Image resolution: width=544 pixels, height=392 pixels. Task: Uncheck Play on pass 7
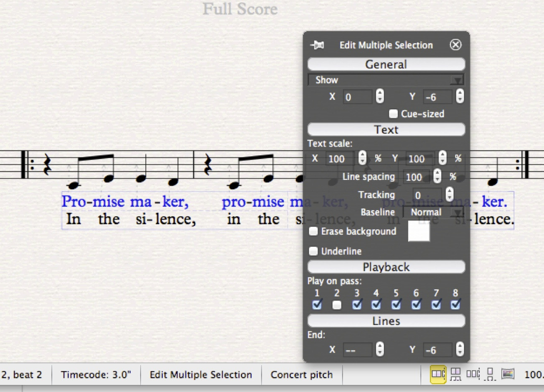pyautogui.click(x=436, y=305)
